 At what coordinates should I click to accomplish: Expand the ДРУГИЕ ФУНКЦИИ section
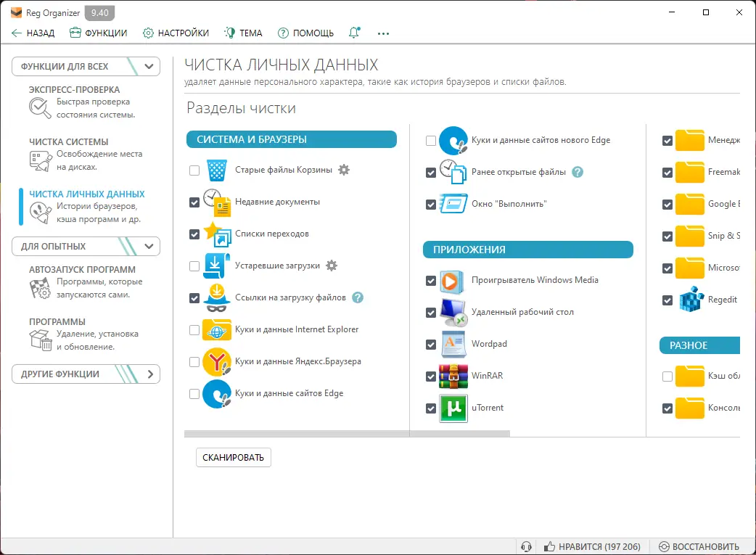tap(86, 374)
